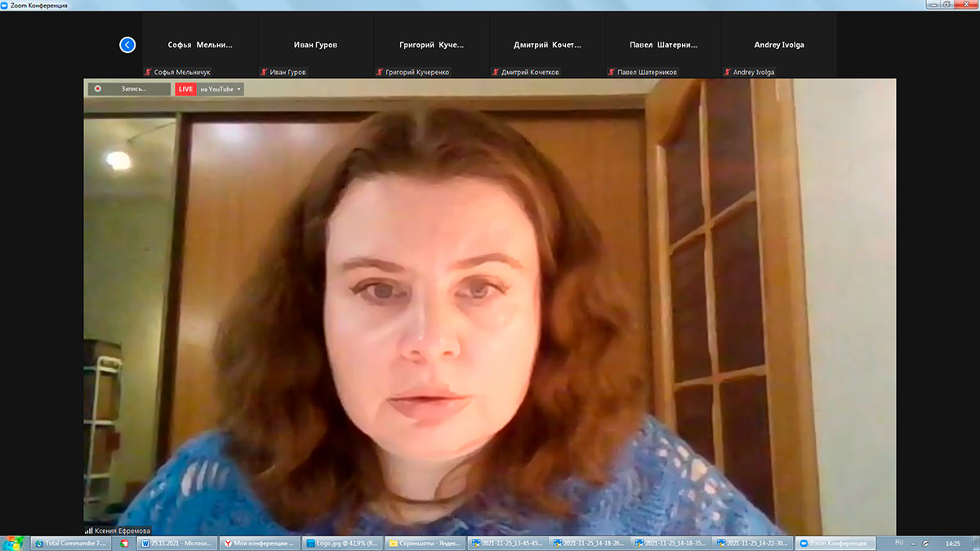The height and width of the screenshot is (551, 980).
Task: Click the Ксения Ефремова name label
Action: pyautogui.click(x=122, y=530)
